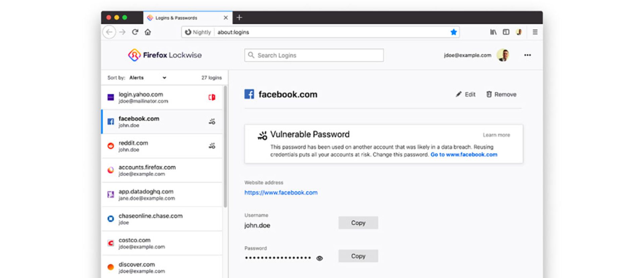Screen dimensions: 644x278
Task: Toggle the sidebar view icon
Action: pyautogui.click(x=506, y=32)
